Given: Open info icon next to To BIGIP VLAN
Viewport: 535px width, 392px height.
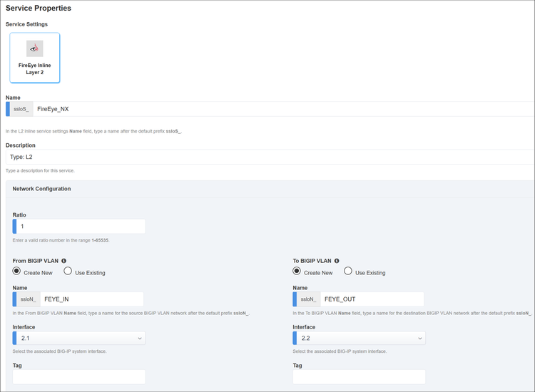Looking at the screenshot, I should tap(337, 261).
